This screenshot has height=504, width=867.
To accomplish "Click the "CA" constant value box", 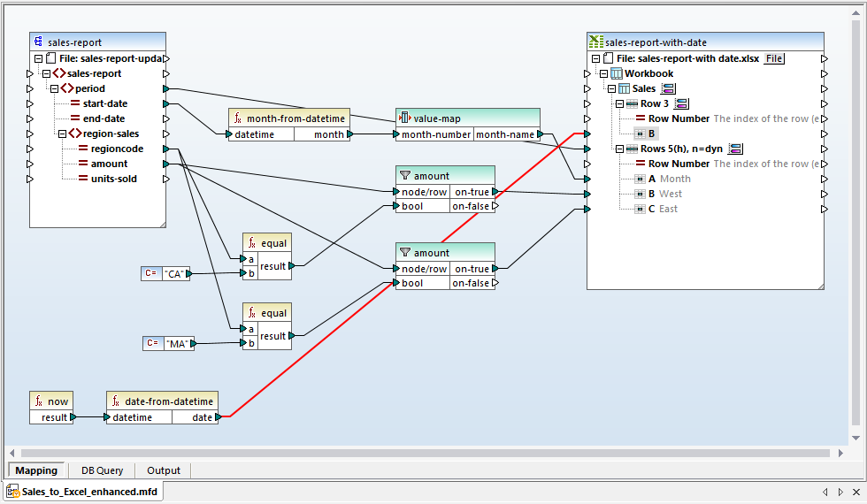I will (x=174, y=274).
